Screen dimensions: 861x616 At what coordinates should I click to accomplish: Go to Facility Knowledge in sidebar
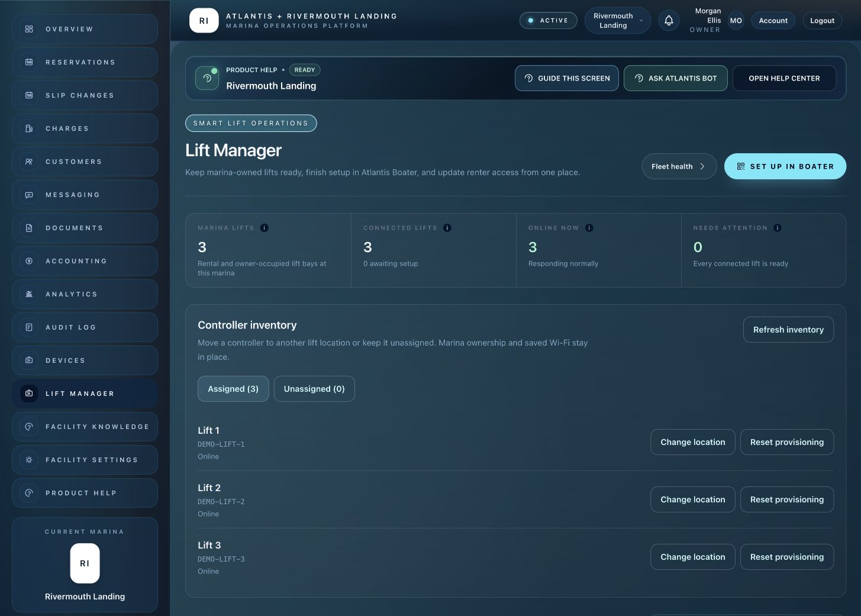[85, 427]
